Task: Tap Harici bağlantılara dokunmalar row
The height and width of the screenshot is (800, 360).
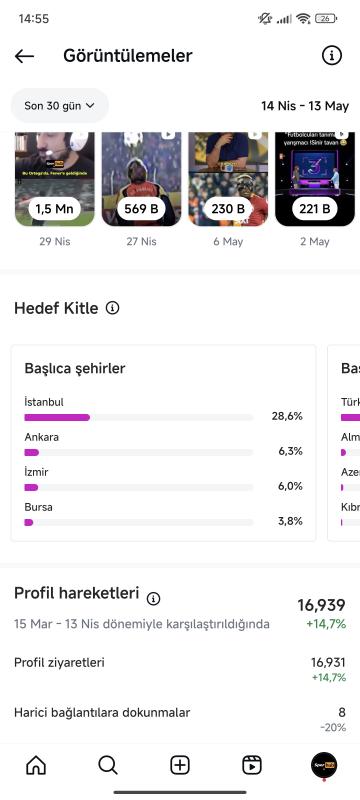Action: click(180, 719)
